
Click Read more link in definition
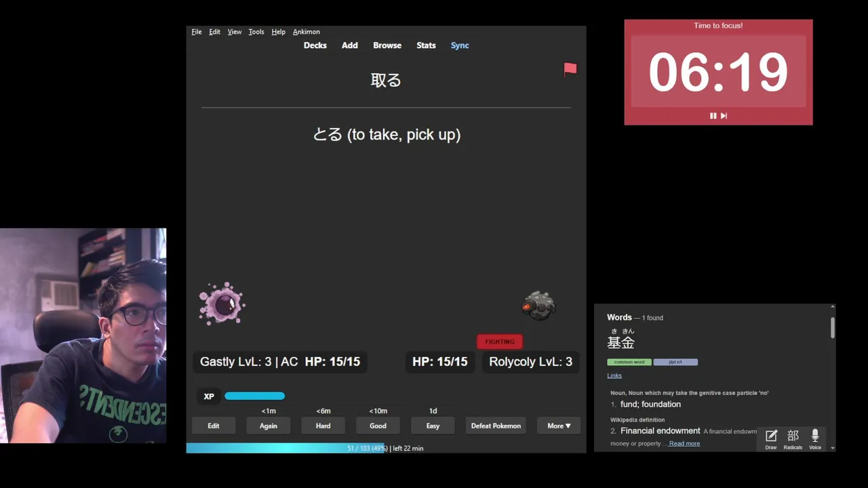[684, 443]
